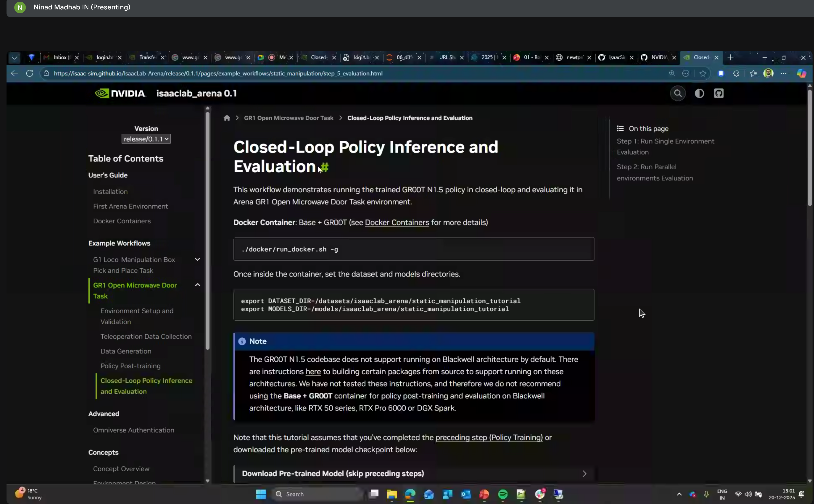Open the GitHub repository icon in header
Screen dimensions: 814x504
719,93
